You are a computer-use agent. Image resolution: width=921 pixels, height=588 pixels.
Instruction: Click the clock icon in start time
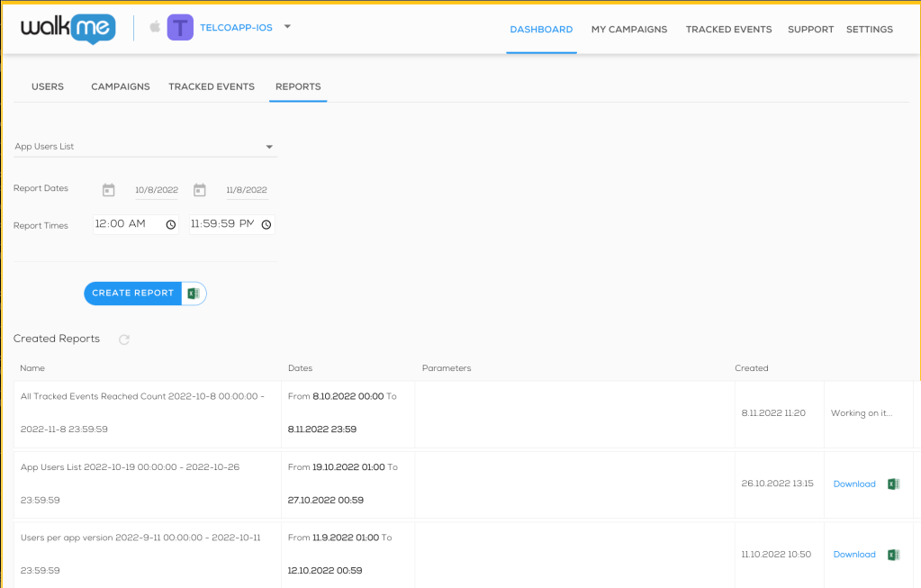[171, 224]
